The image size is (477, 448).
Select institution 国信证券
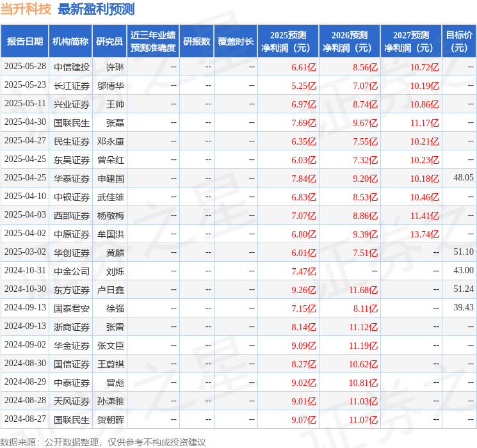(x=72, y=364)
